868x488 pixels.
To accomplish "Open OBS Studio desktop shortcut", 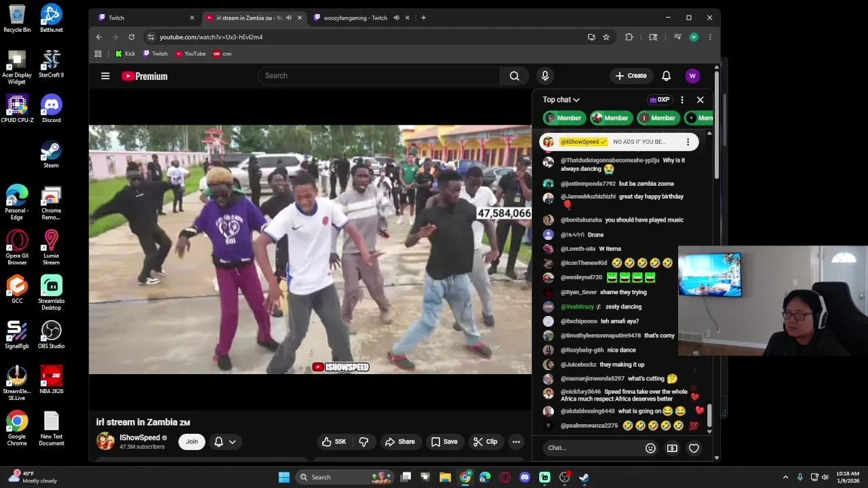I will (x=52, y=334).
